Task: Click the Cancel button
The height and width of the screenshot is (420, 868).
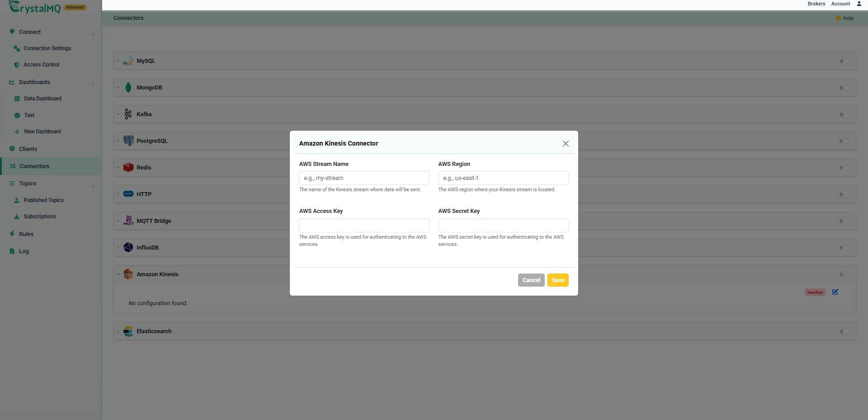Action: click(531, 280)
